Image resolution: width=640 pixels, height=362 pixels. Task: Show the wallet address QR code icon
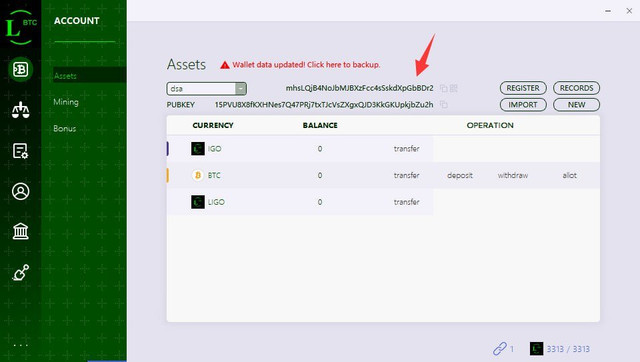tap(453, 88)
